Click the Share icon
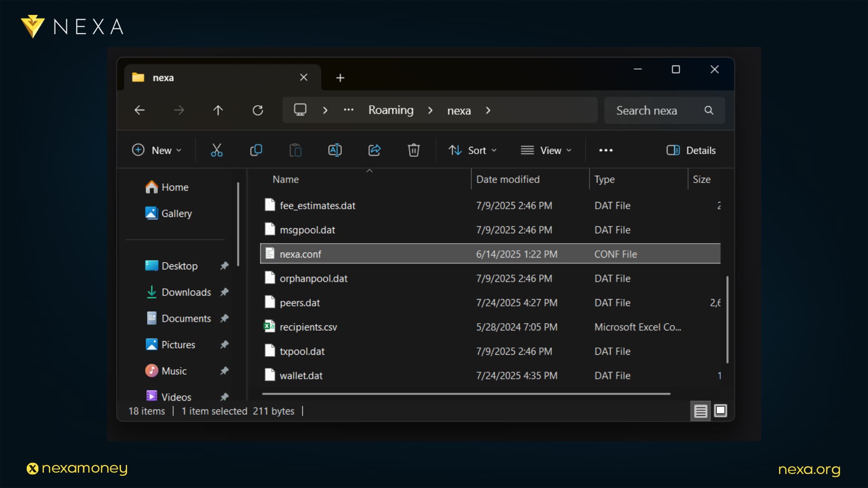868x488 pixels. coord(374,150)
